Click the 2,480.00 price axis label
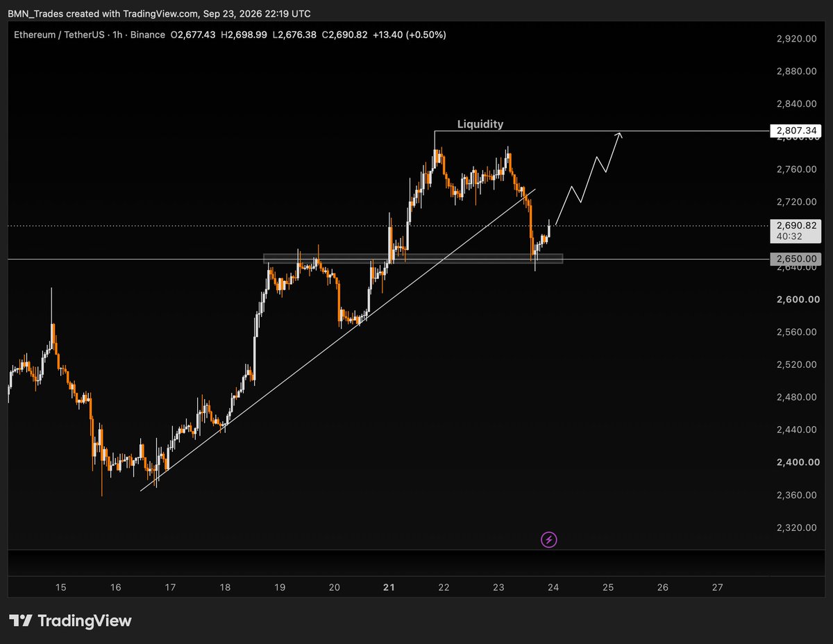Viewport: 833px width, 644px height. (x=796, y=397)
